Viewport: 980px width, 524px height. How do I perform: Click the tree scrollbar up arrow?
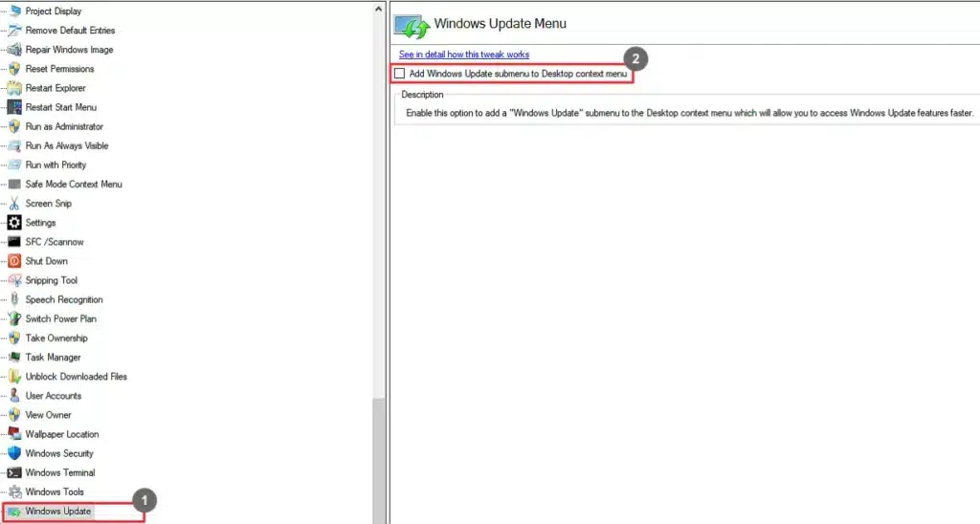click(x=378, y=10)
